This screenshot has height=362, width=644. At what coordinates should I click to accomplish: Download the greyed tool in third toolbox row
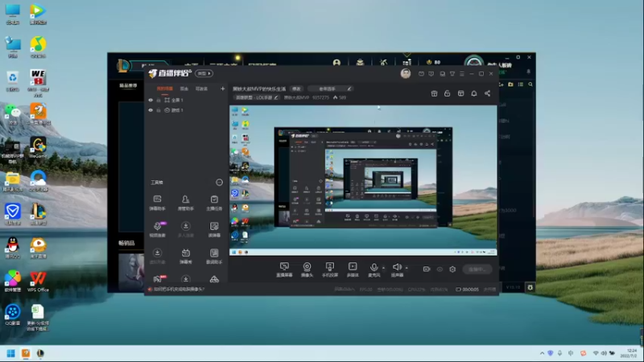click(x=157, y=256)
